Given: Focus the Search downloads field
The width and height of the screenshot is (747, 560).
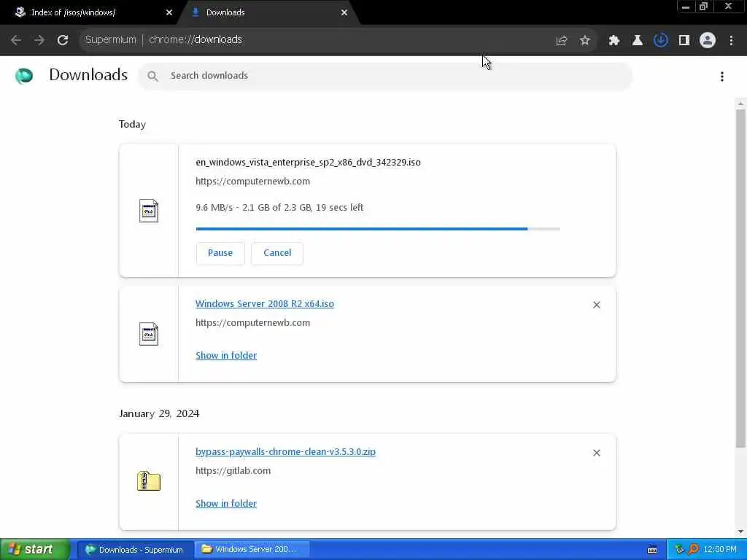Looking at the screenshot, I should (385, 76).
